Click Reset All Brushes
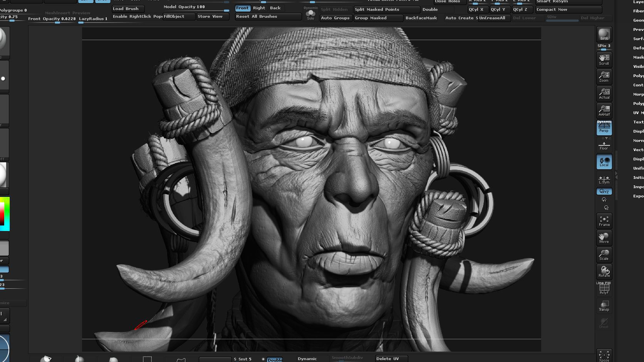Viewport: 644px width, 362px height. tap(268, 17)
